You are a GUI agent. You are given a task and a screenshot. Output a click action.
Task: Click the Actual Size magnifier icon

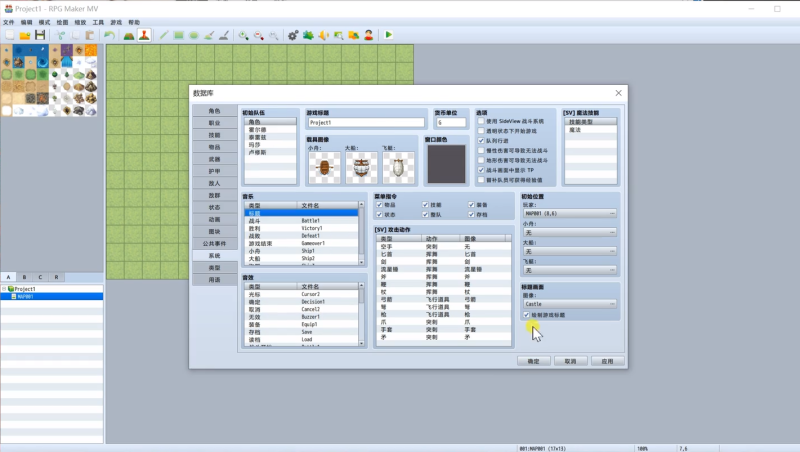[274, 35]
